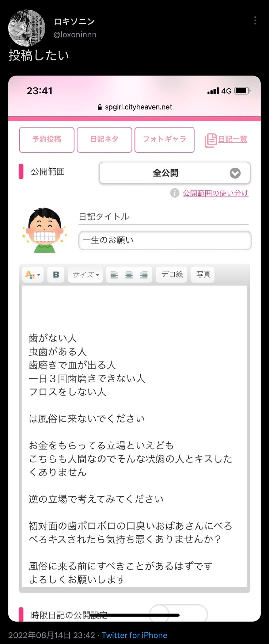Toggle the 時限日記の公開設定 switch
Screen dimensions: 269x644
click(x=178, y=613)
